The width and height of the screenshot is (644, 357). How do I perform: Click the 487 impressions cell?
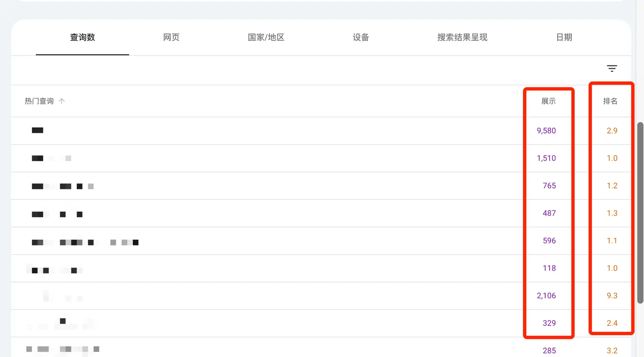pos(549,213)
